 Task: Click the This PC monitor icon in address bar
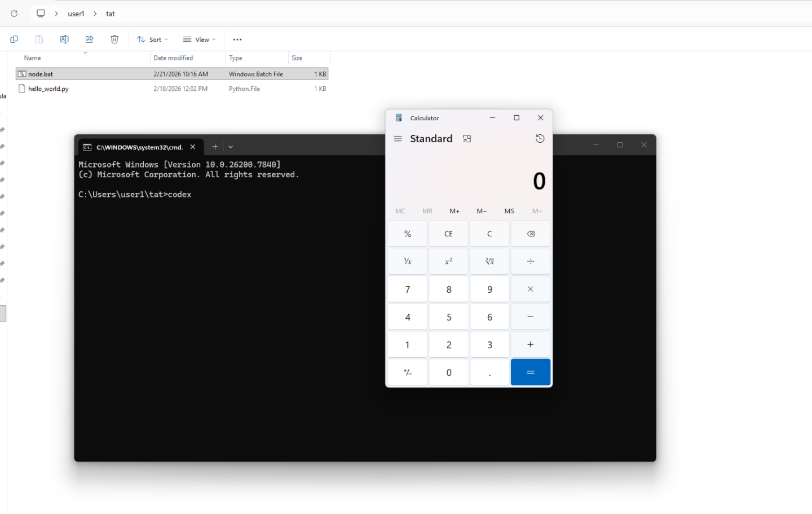[x=41, y=14]
